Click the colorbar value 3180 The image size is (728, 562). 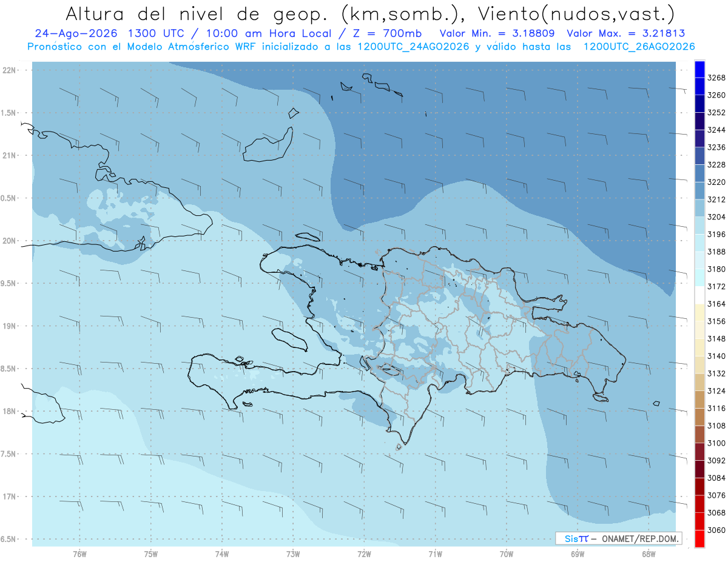coord(716,269)
